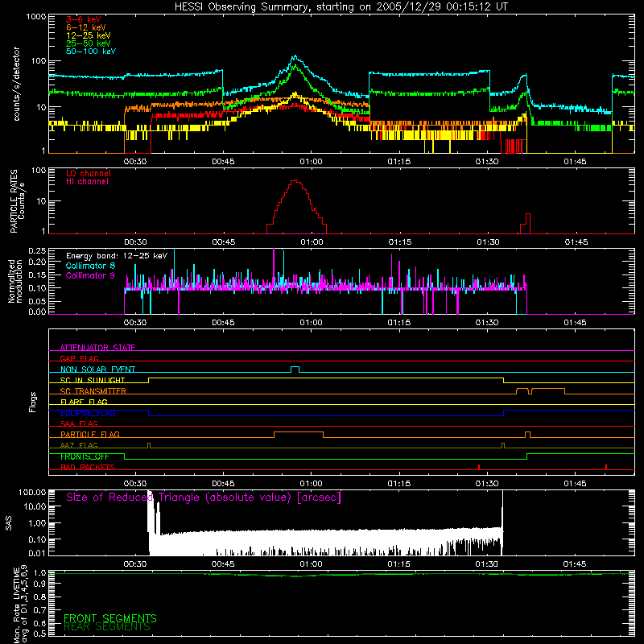Screen dimensions: 644x644
Task: Click the Mon. Rate LIVETIME axis label
Action: pyautogui.click(x=21, y=604)
